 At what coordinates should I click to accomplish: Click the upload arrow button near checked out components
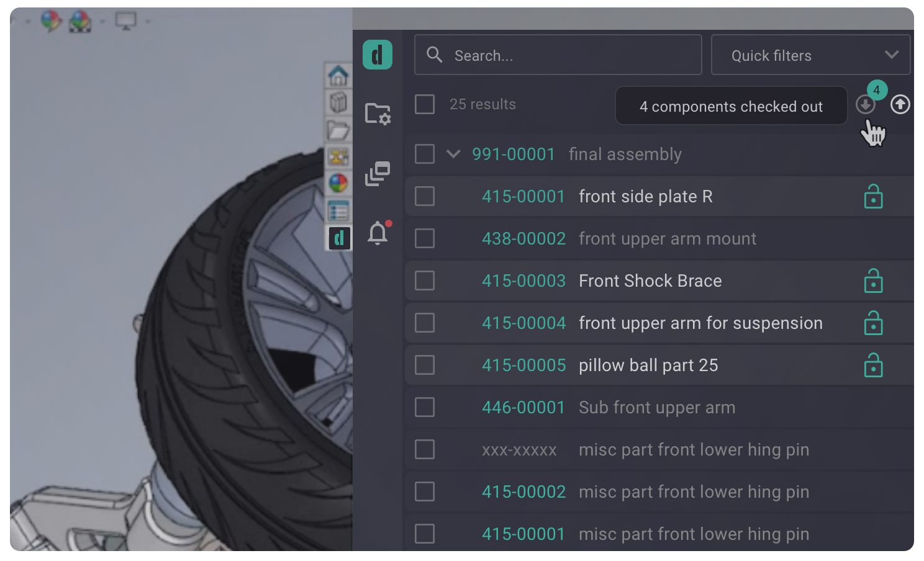pos(900,105)
